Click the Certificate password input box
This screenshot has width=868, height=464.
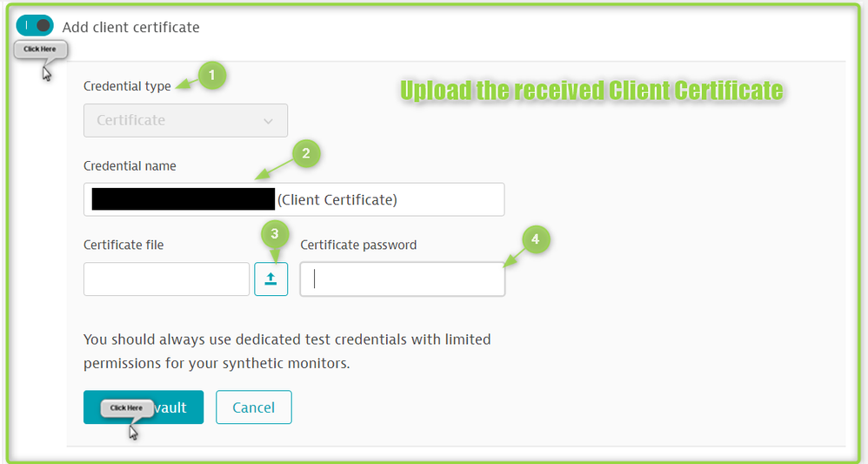tap(402, 279)
